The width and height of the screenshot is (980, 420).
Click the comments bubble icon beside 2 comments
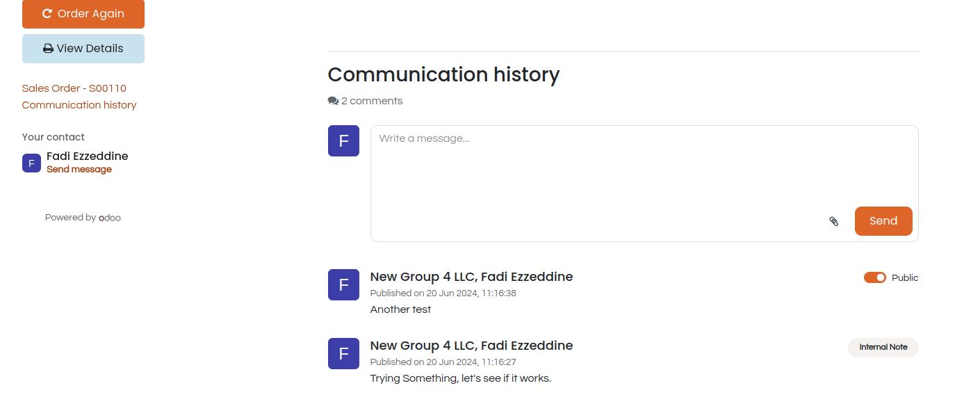click(x=333, y=101)
